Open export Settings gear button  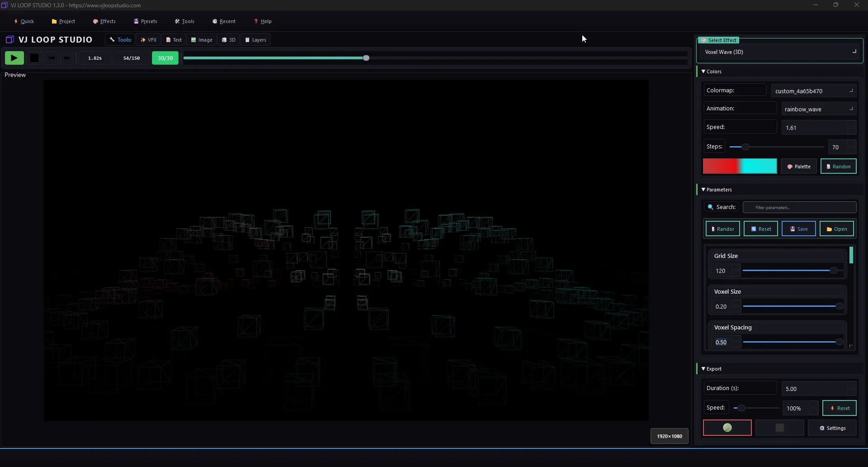pos(832,428)
